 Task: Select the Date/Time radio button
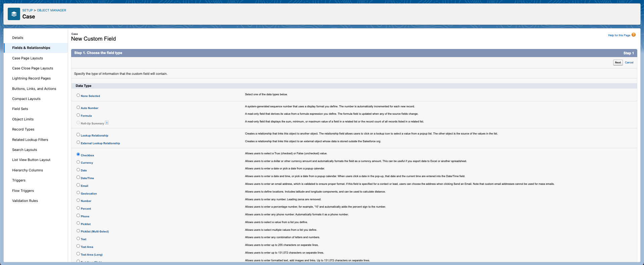[78, 177]
